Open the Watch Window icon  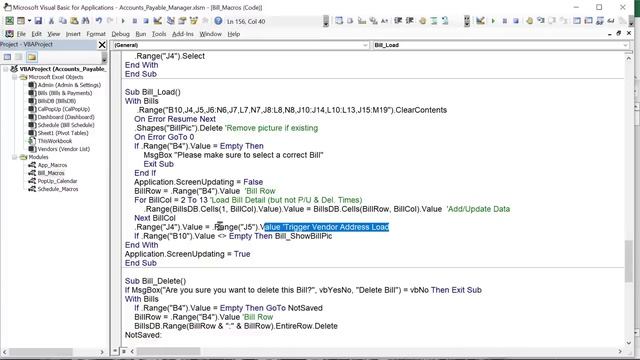[600, 21]
